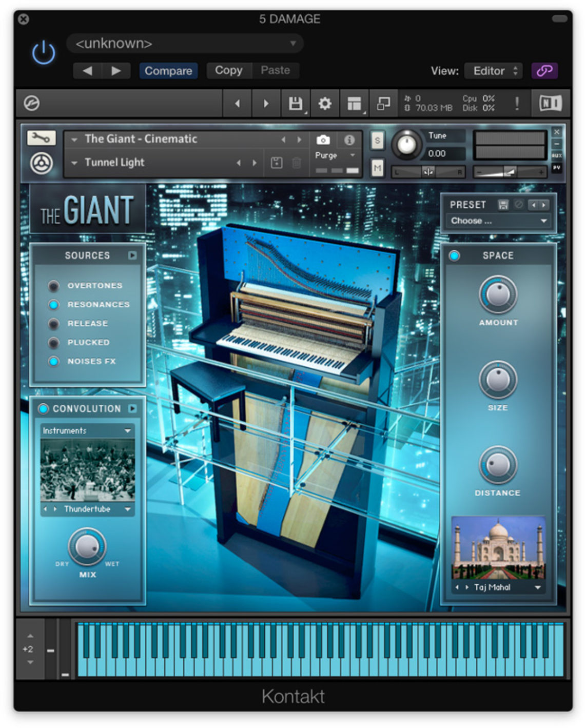Image resolution: width=585 pixels, height=728 pixels.
Task: Click the Tune knob
Action: 406,145
